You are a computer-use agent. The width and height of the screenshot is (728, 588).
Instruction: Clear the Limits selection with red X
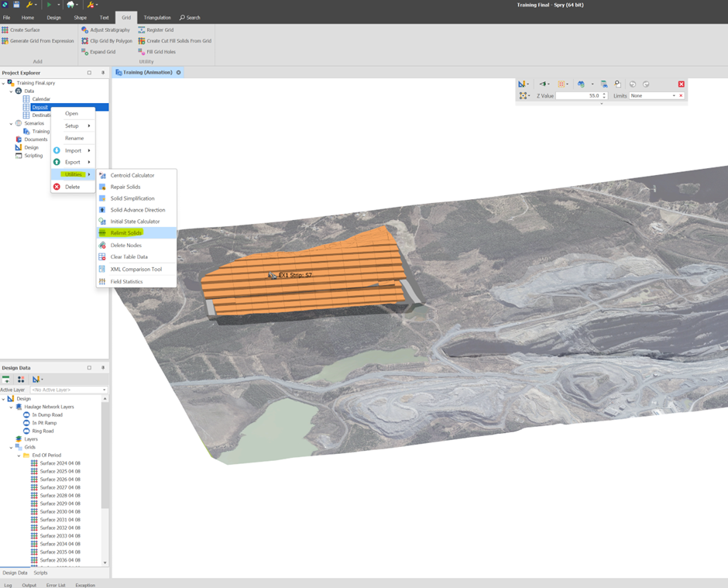(x=681, y=96)
